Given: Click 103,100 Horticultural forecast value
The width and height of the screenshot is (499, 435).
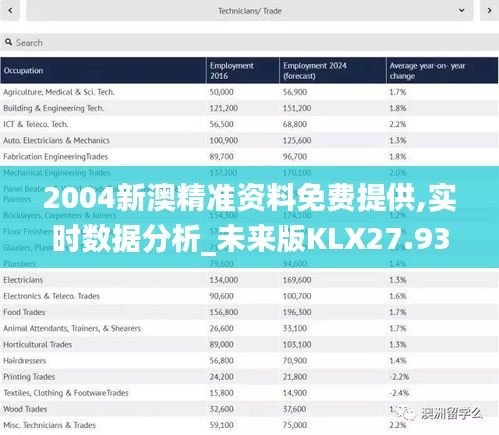Looking at the screenshot, I should [297, 344].
